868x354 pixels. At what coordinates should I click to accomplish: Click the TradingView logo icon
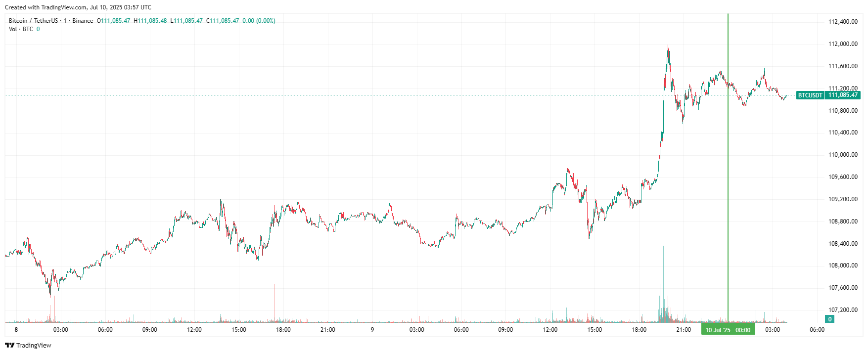[x=9, y=345]
